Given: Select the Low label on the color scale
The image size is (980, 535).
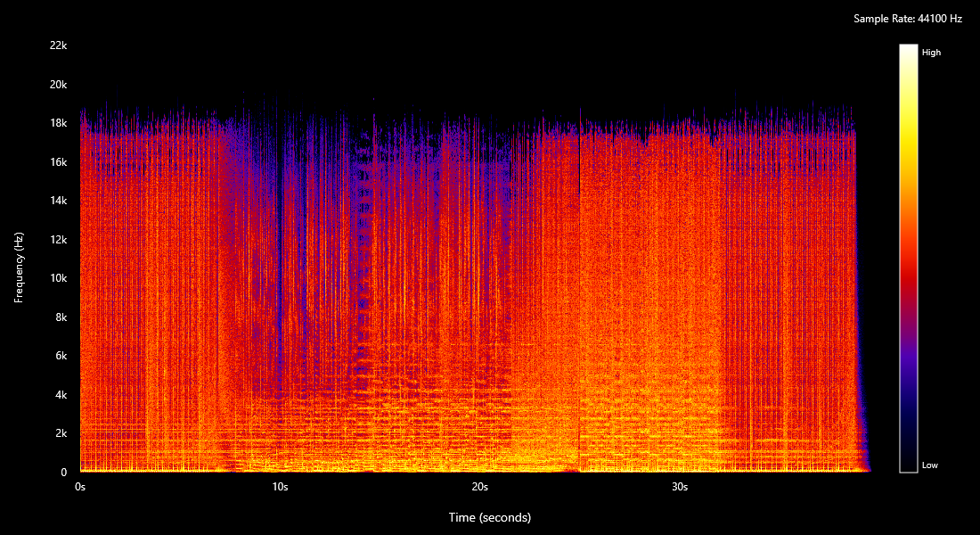Looking at the screenshot, I should tap(929, 465).
